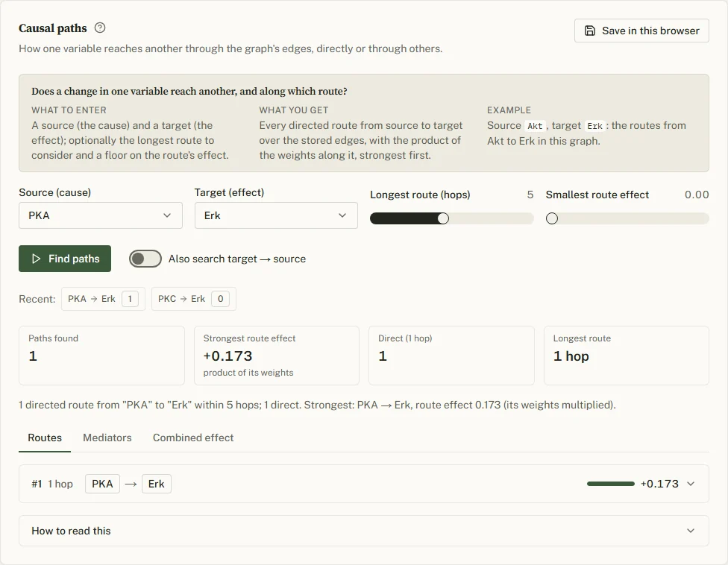Click the help question-mark icon beside Causal paths
This screenshot has width=728, height=565.
pyautogui.click(x=100, y=28)
